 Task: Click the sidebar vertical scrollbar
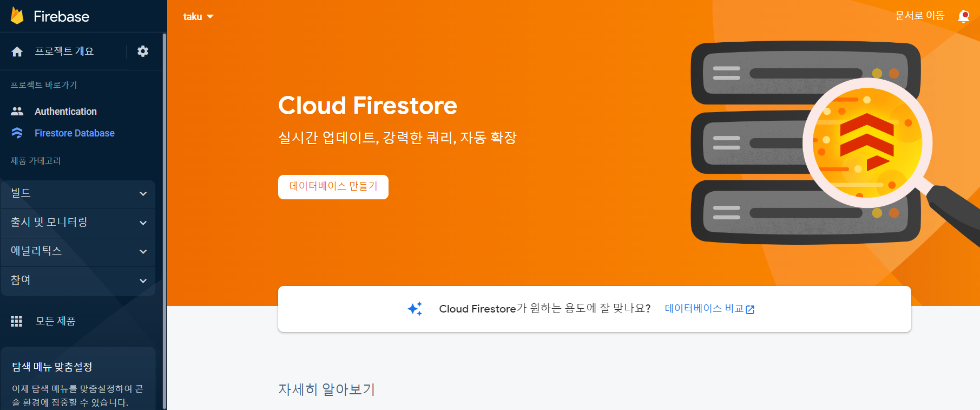coord(165,221)
